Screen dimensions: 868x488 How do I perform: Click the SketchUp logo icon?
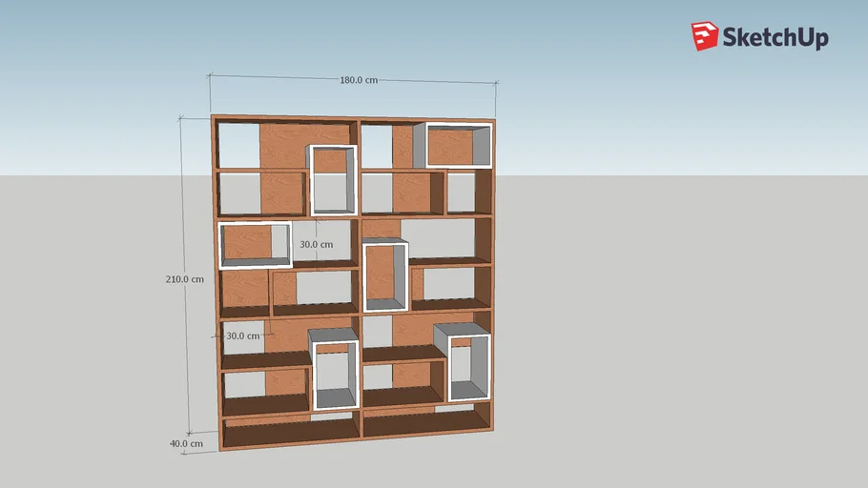click(x=705, y=36)
